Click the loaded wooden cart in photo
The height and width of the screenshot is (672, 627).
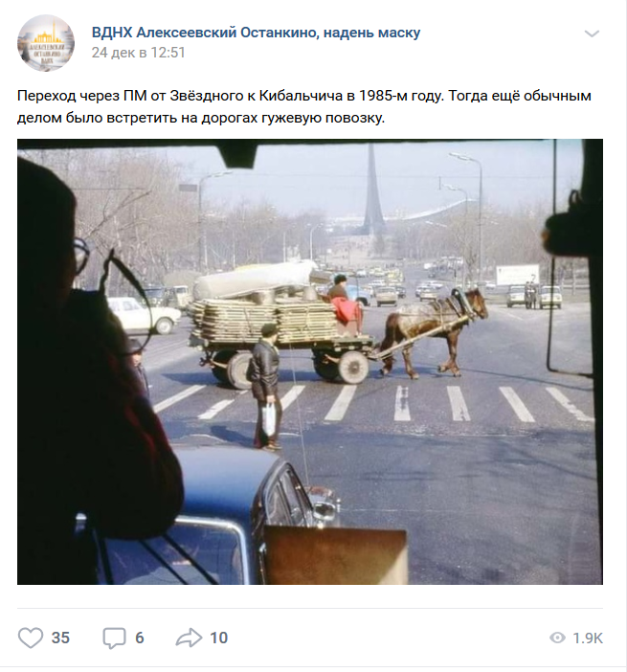[x=282, y=325]
